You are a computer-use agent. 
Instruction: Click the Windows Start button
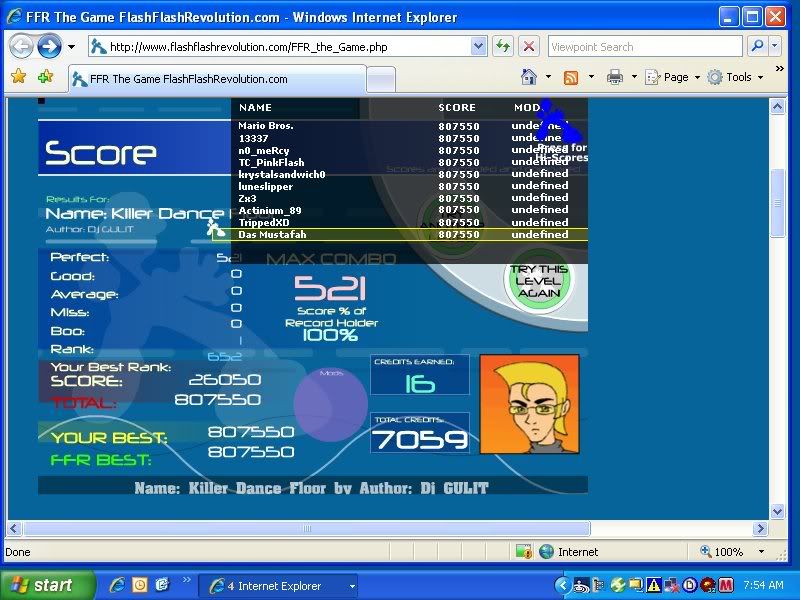point(44,585)
